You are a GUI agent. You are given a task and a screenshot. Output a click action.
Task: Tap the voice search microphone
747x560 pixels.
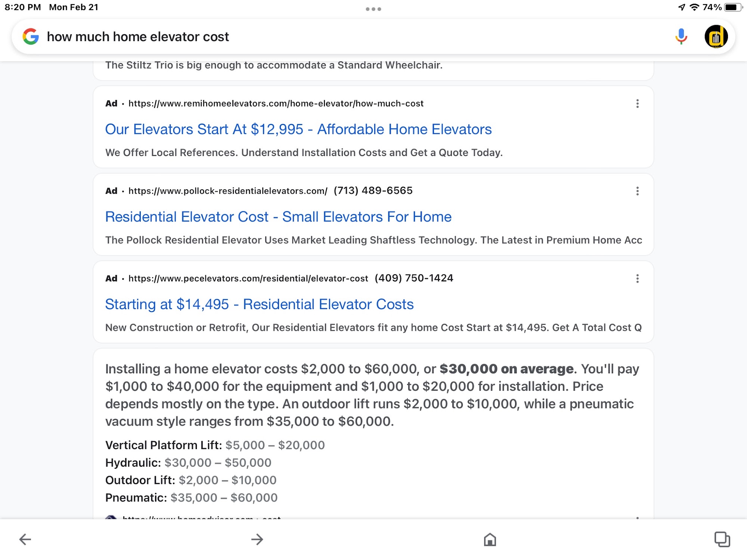pos(681,37)
